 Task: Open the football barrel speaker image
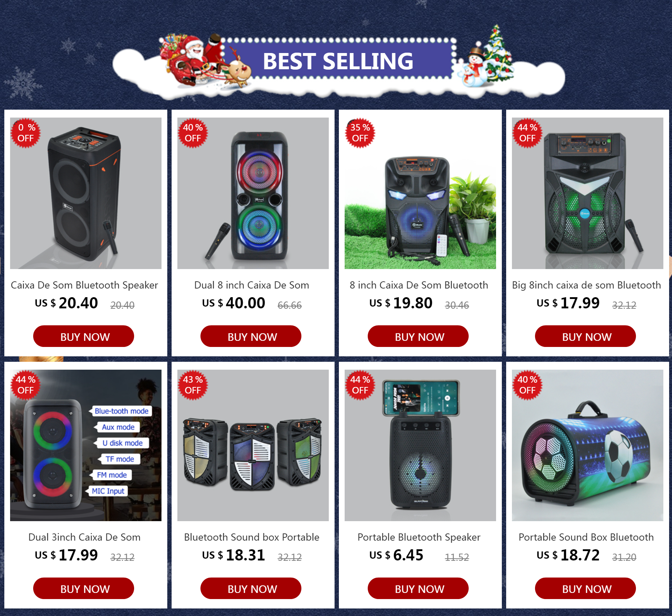point(588,445)
